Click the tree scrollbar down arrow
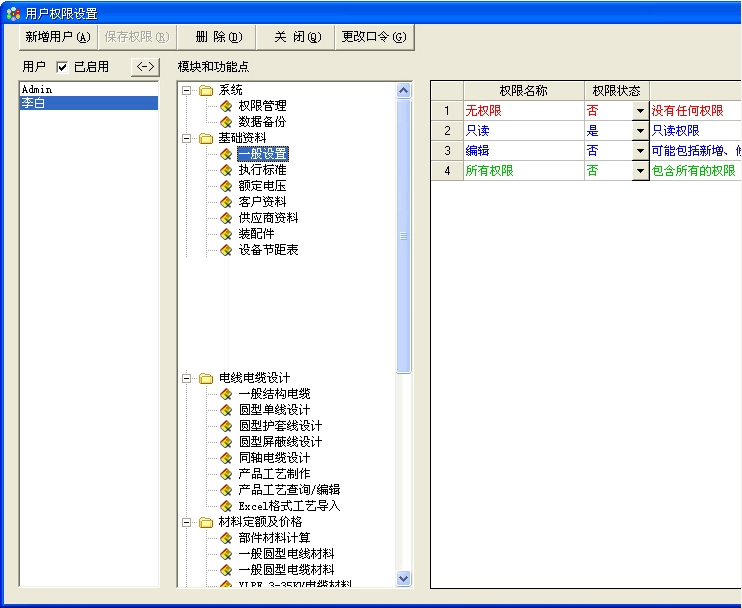742x608 pixels. click(x=404, y=578)
